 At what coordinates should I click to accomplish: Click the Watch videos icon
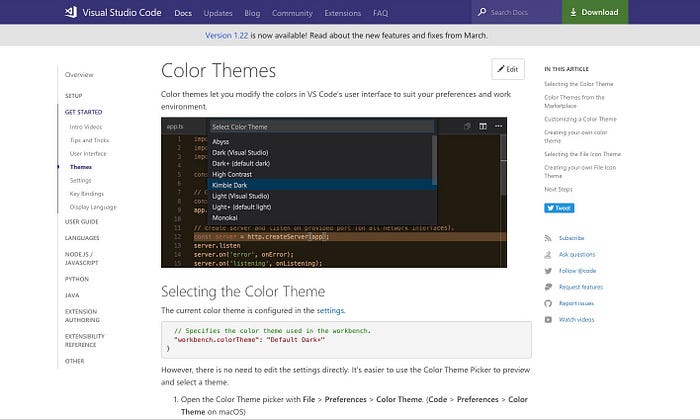tap(548, 320)
